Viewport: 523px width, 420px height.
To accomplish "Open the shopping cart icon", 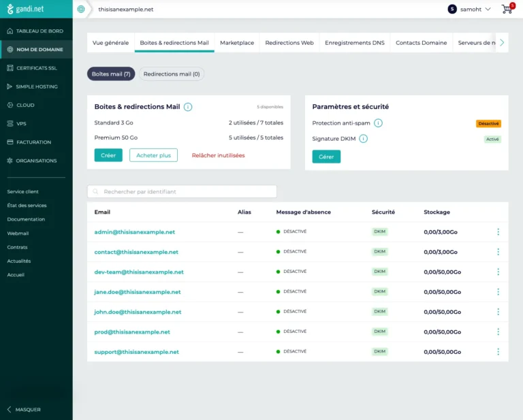I will (x=507, y=10).
